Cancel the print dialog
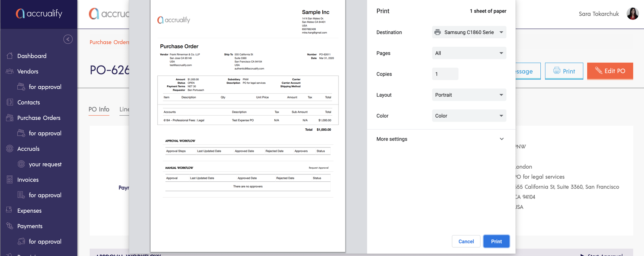The width and height of the screenshot is (644, 256). tap(466, 242)
